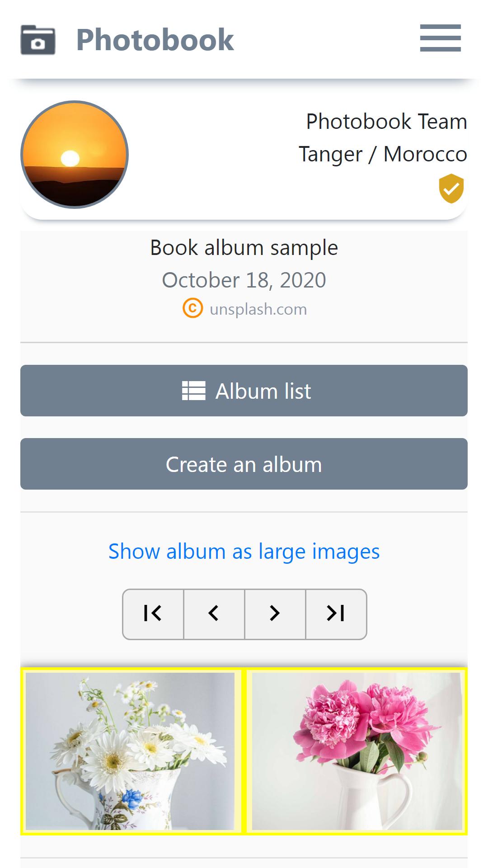Show album as large images
This screenshot has width=488, height=868.
[x=244, y=551]
